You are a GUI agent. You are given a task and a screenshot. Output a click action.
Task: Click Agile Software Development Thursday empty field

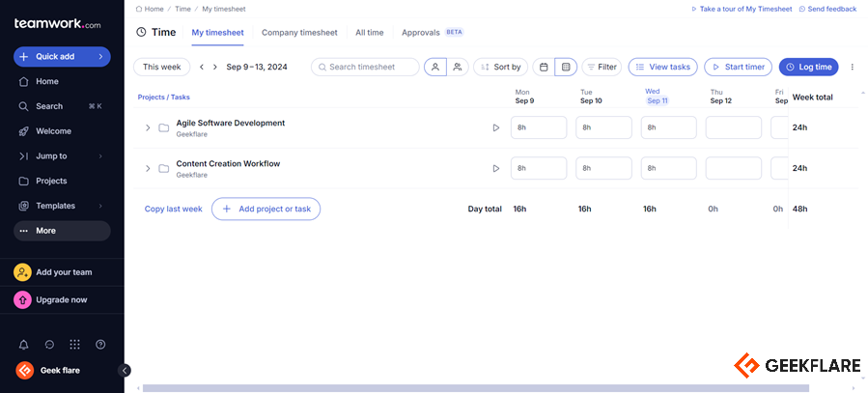[734, 127]
